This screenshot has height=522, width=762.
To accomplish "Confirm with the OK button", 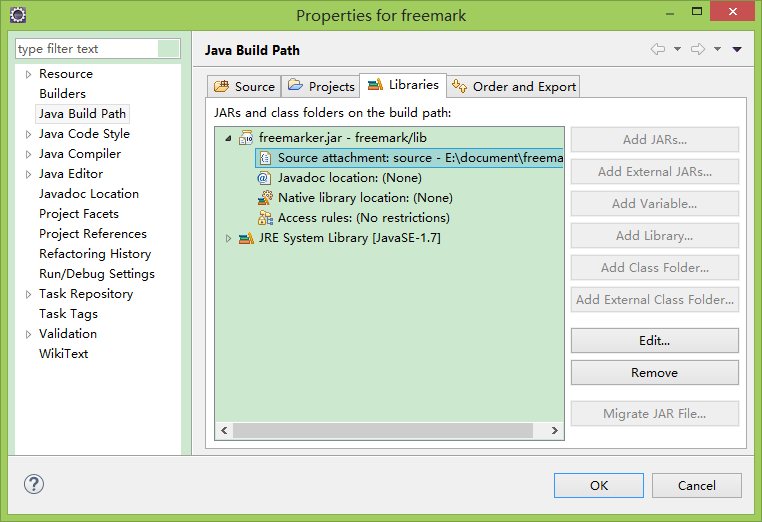I will pyautogui.click(x=599, y=486).
